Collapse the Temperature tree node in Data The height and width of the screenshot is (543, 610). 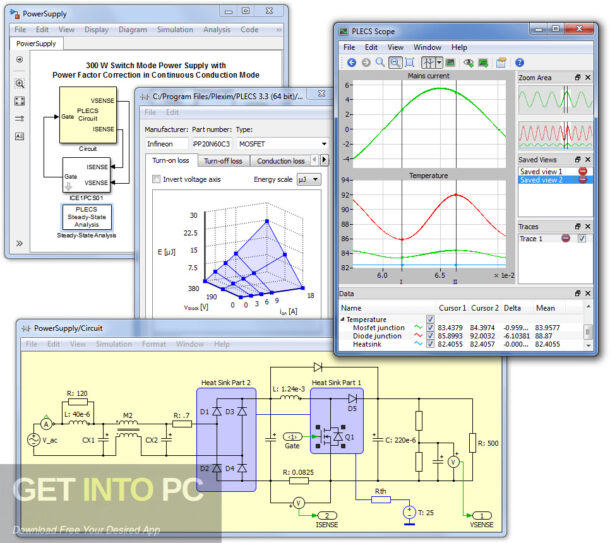[x=343, y=319]
